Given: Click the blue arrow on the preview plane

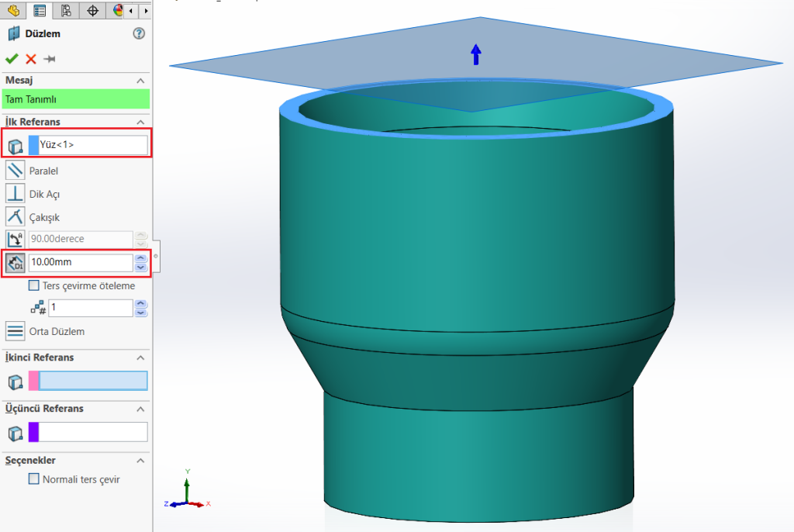Looking at the screenshot, I should (x=476, y=54).
